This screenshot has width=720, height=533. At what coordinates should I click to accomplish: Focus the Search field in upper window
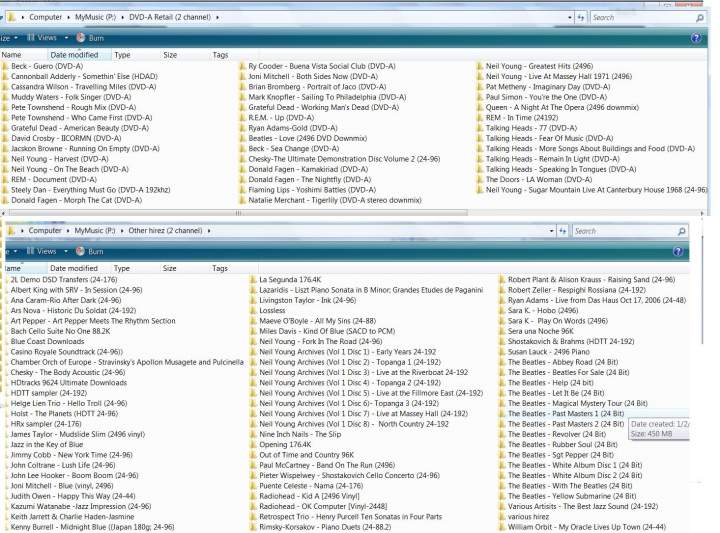(643, 17)
